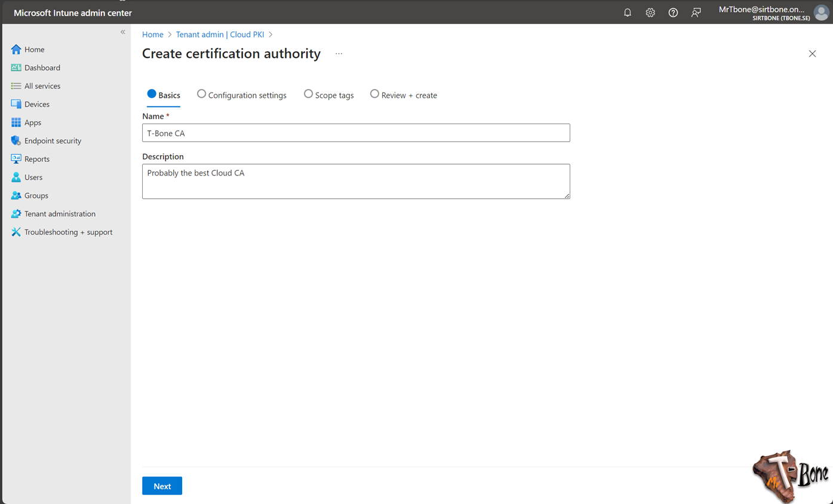
Task: Open Tenant administration
Action: (59, 213)
